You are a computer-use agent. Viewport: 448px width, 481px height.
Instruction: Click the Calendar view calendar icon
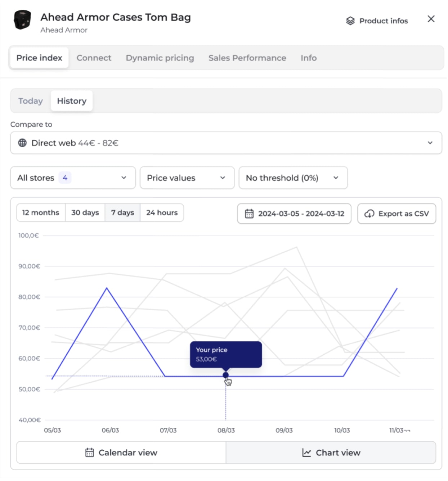point(89,453)
